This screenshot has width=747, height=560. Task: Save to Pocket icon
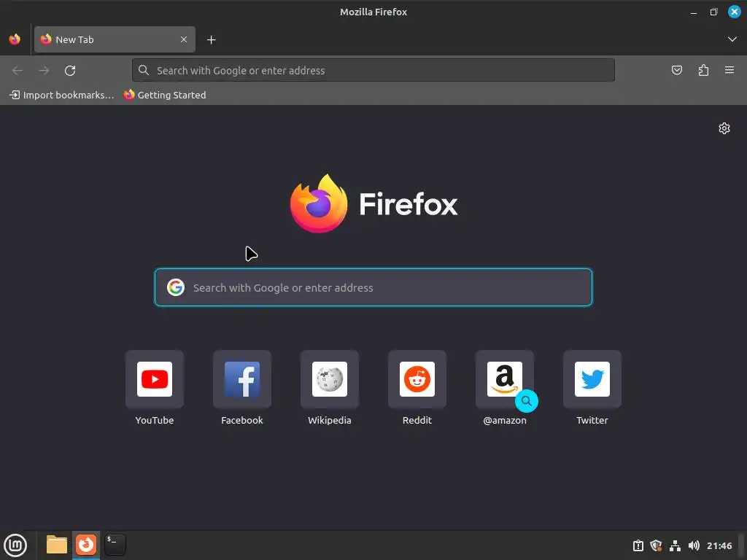click(x=676, y=71)
